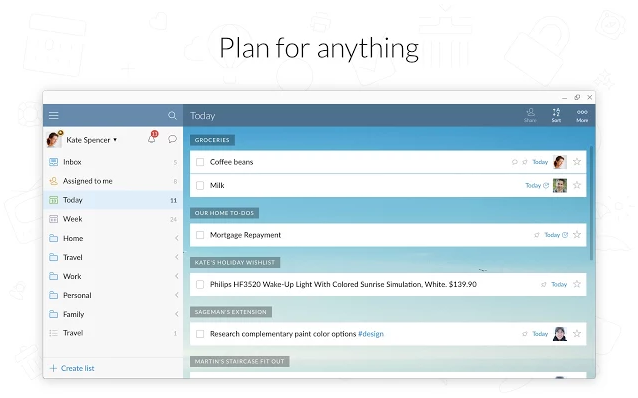Viewport: 638px width, 398px height.
Task: Click the Create list button
Action: [72, 368]
